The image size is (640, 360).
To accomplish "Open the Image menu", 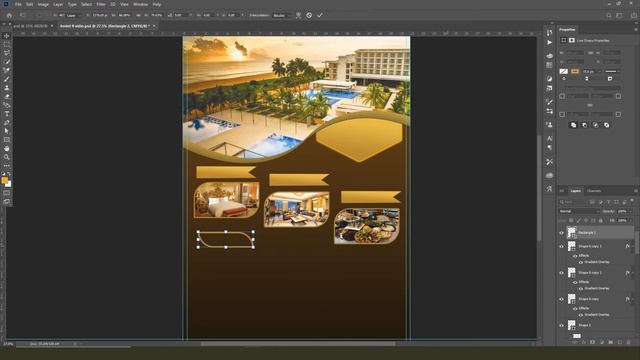I will (43, 4).
